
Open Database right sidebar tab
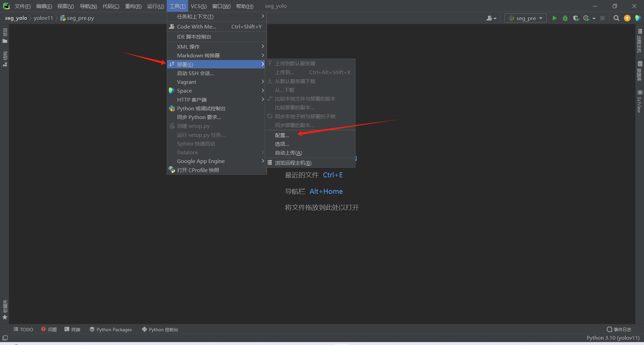point(640,71)
